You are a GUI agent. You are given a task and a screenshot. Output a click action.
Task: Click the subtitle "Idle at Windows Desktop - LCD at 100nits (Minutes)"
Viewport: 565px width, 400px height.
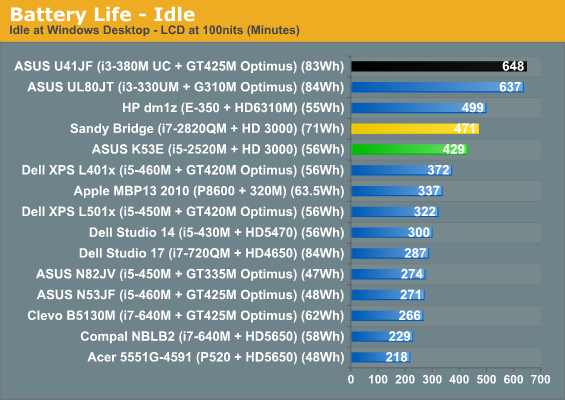pos(154,30)
